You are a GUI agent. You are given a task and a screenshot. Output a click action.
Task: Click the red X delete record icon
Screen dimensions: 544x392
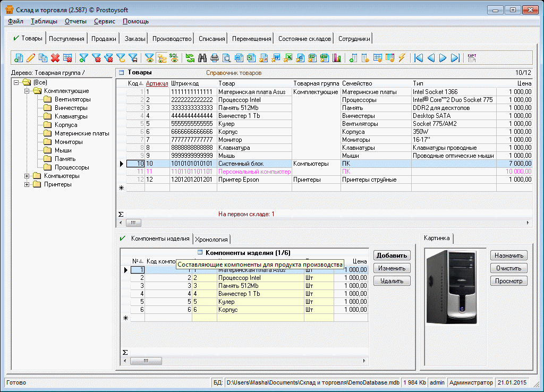coord(55,58)
